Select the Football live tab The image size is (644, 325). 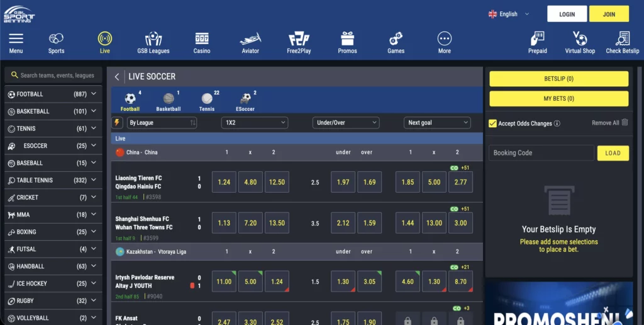(130, 101)
